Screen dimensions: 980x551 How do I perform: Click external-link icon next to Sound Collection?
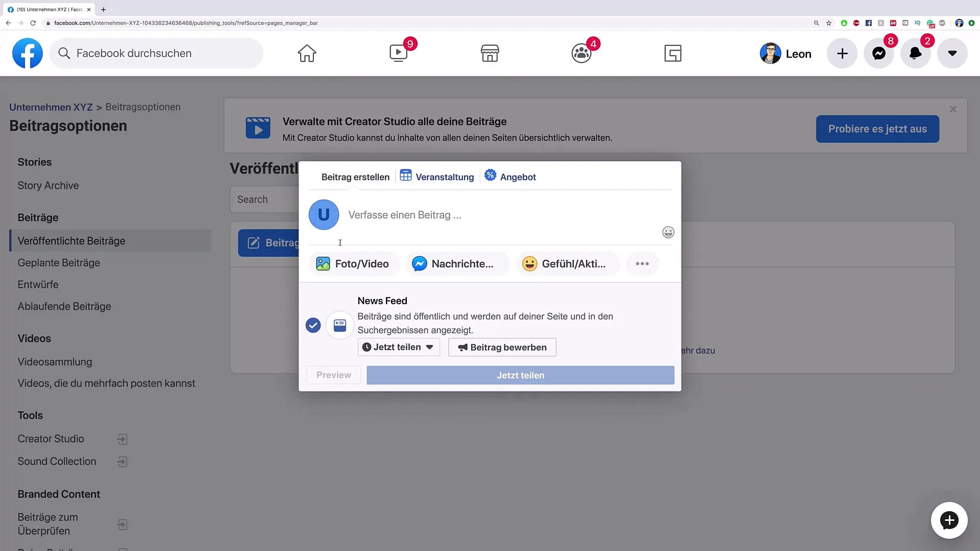122,462
